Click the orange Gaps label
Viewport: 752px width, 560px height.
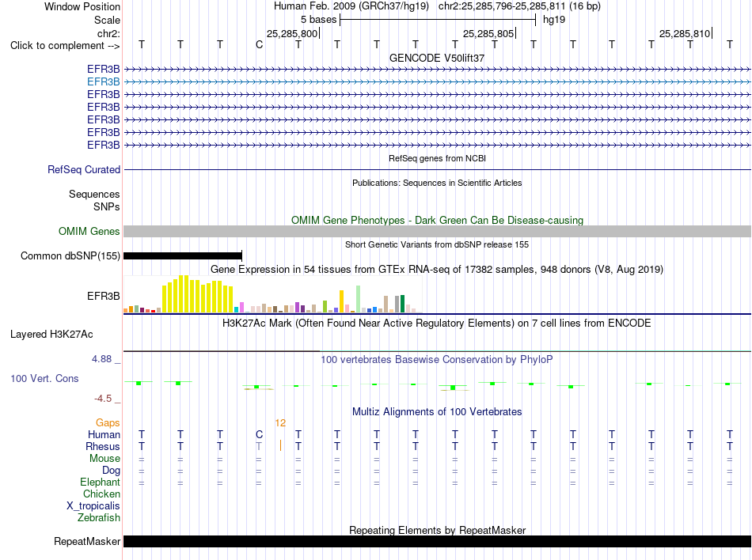(x=108, y=422)
